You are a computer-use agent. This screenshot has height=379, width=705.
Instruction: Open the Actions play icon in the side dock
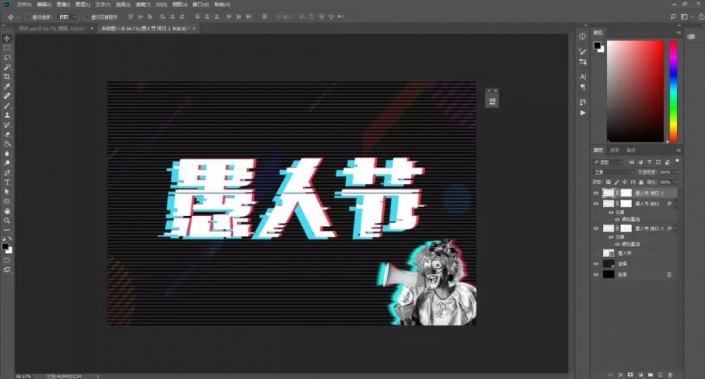pyautogui.click(x=583, y=113)
